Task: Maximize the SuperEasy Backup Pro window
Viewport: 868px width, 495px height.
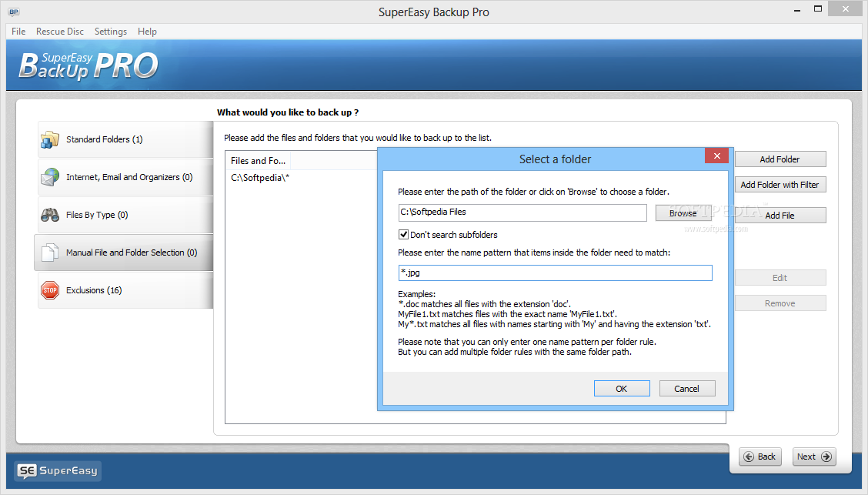Action: point(818,9)
